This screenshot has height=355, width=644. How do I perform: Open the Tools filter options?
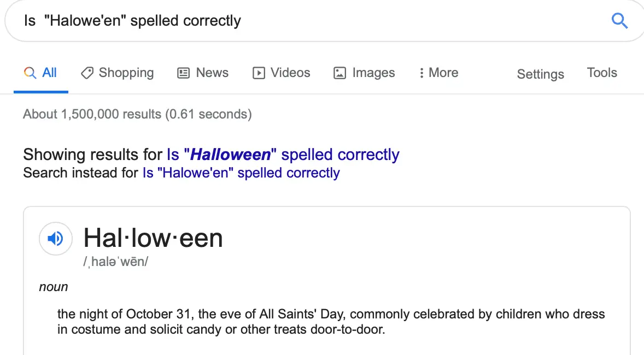pos(602,73)
